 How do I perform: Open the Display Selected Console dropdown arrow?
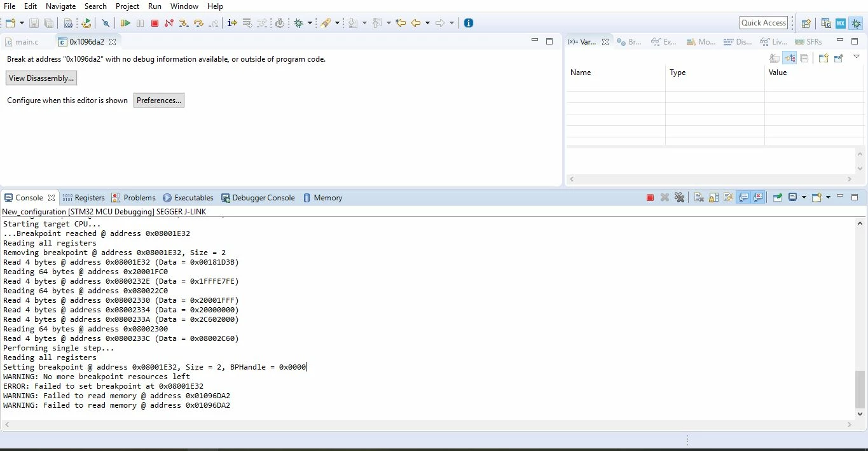804,198
